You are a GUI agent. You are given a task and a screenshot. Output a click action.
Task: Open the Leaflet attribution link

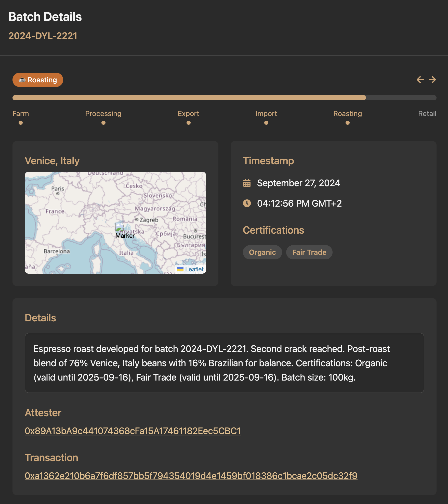click(x=194, y=269)
